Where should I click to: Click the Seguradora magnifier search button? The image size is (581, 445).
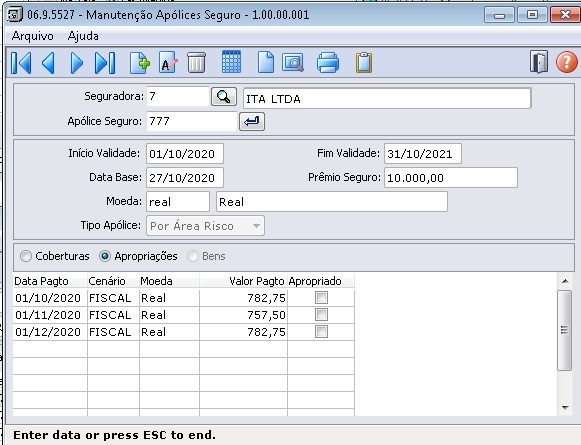click(224, 97)
